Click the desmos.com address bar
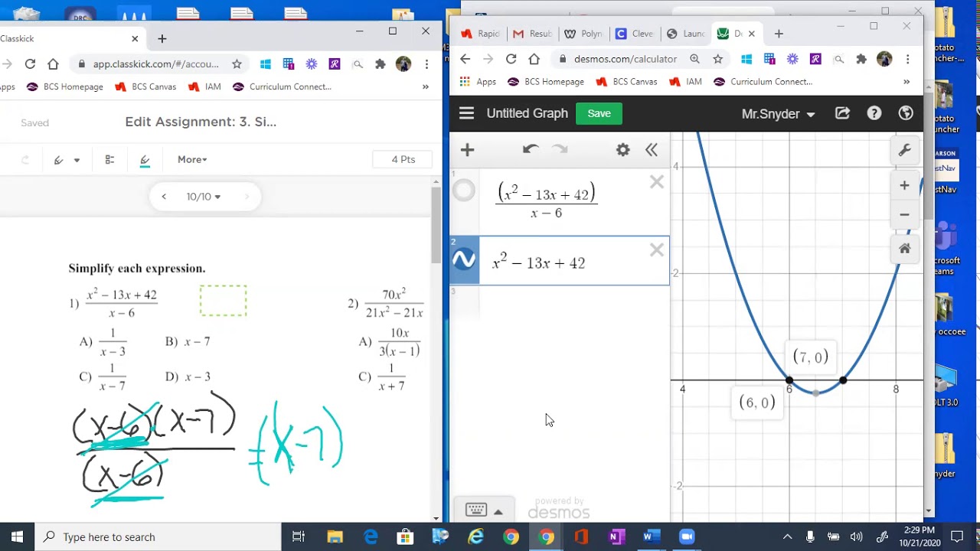Viewport: 980px width, 551px height. coord(626,59)
